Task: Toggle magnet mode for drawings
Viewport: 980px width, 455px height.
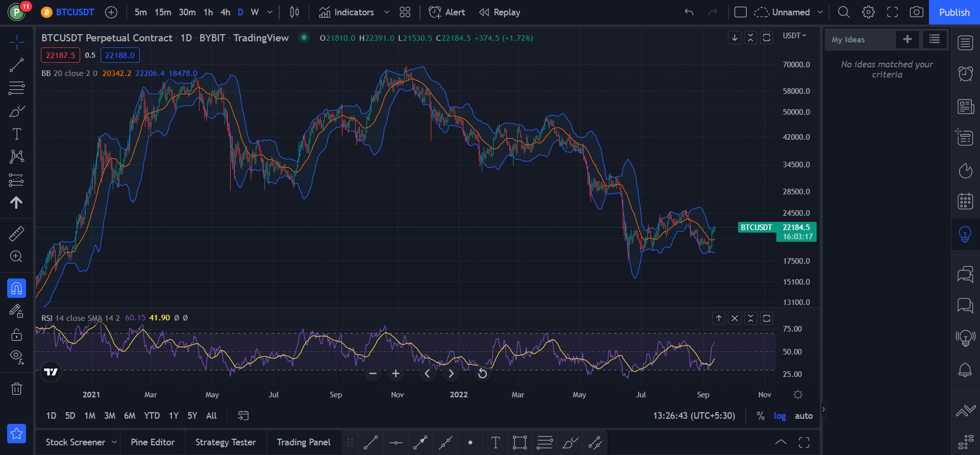Action: pos(16,288)
